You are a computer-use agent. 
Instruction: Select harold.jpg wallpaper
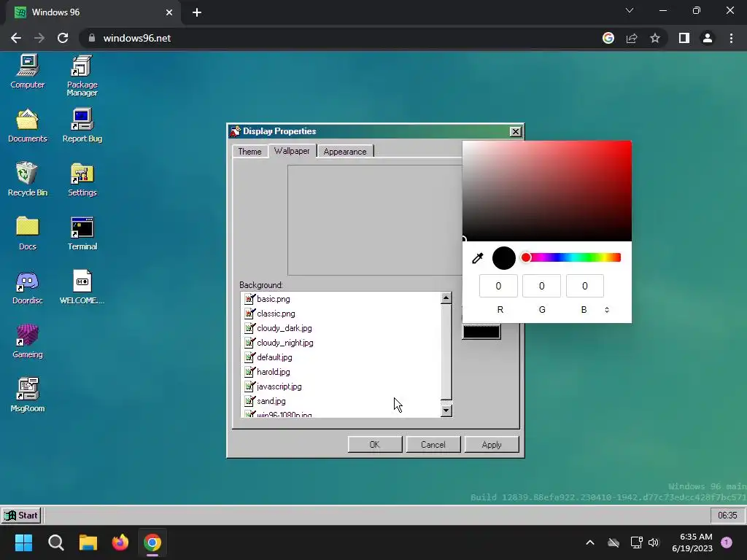point(341,372)
